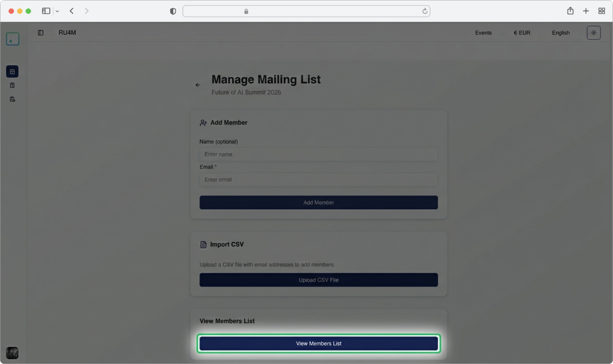Expand the Safari sidebar dropdown chevron

click(57, 11)
